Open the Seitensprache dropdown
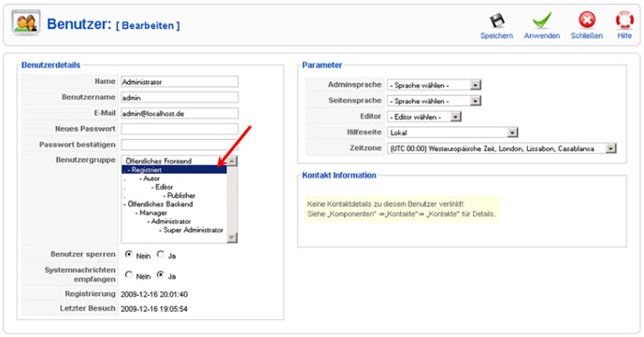The width and height of the screenshot is (644, 337). tap(434, 101)
